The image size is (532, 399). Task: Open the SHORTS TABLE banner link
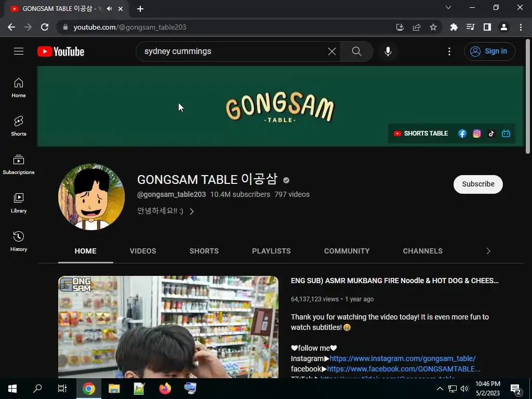[x=421, y=134]
